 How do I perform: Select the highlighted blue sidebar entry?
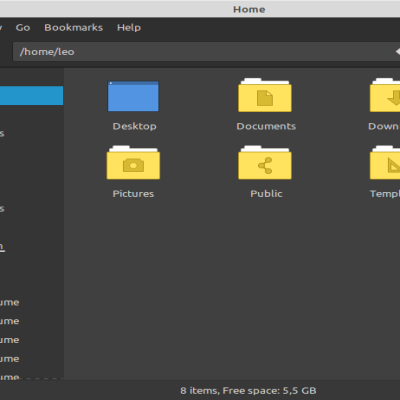click(31, 96)
